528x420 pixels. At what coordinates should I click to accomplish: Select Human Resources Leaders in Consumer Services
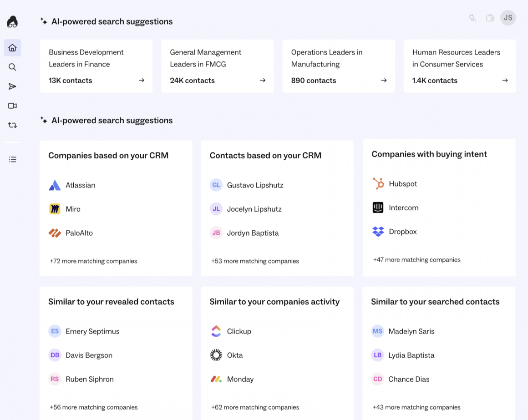459,66
